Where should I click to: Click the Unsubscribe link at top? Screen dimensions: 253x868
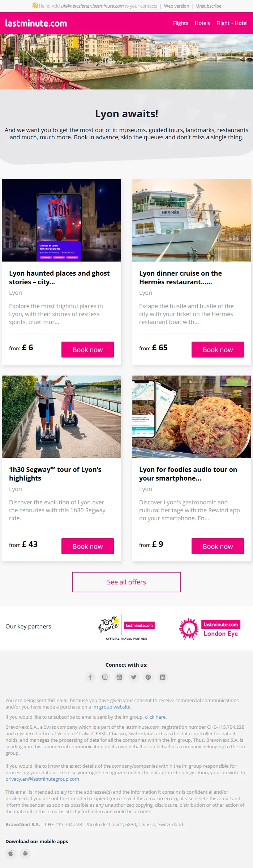pyautogui.click(x=209, y=6)
